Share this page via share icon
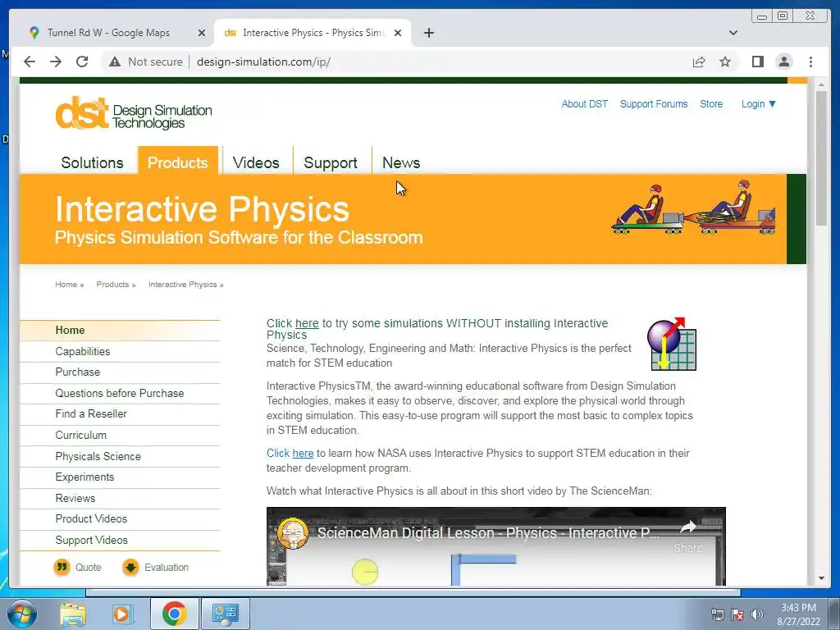Image resolution: width=840 pixels, height=630 pixels. (x=699, y=62)
